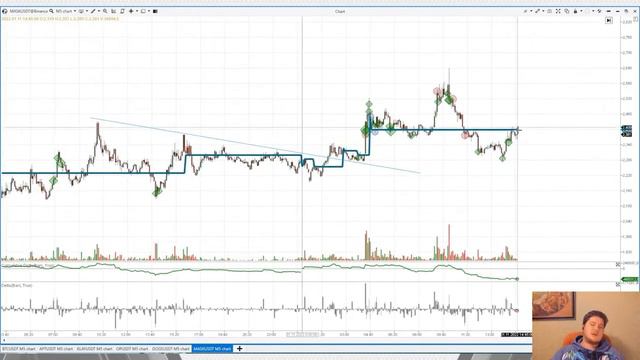Click the application logo icon at top-left
The image size is (640, 360).
(4, 11)
